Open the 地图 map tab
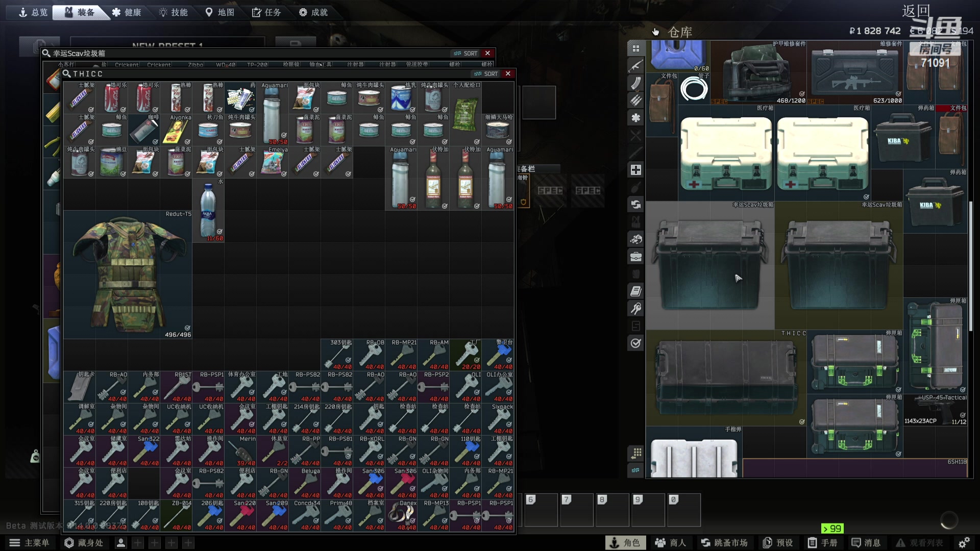This screenshot has width=980, height=551. 220,12
